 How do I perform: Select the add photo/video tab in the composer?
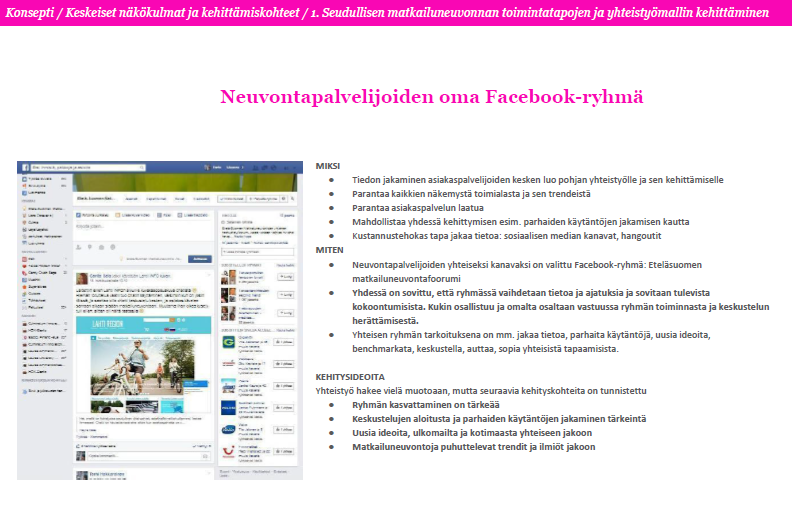(x=133, y=215)
